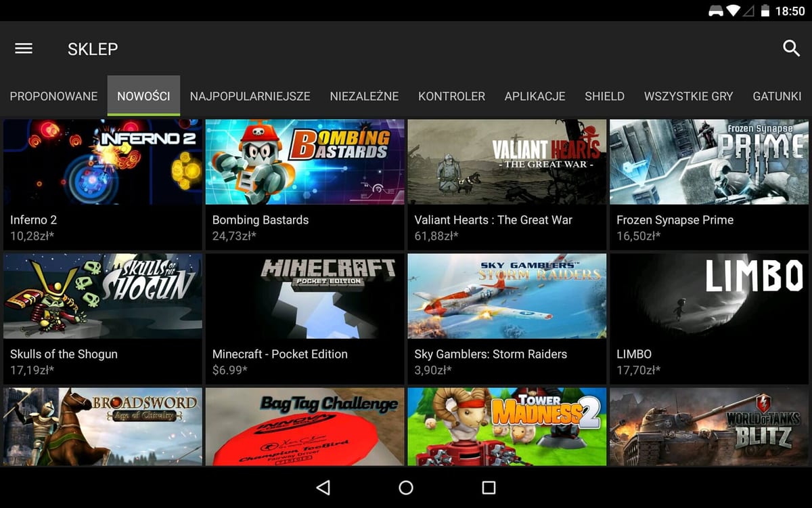
Task: Click the 17,70zł* LIMBO price
Action: (638, 371)
